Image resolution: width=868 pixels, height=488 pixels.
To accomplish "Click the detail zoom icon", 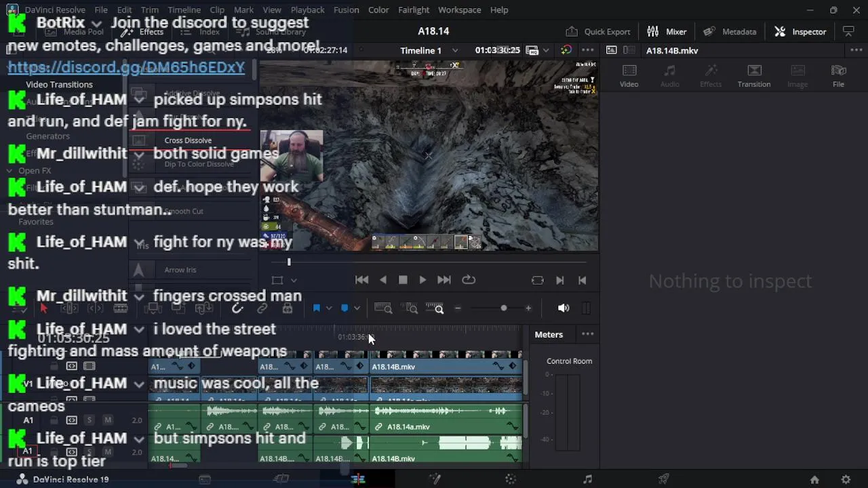I will 410,308.
